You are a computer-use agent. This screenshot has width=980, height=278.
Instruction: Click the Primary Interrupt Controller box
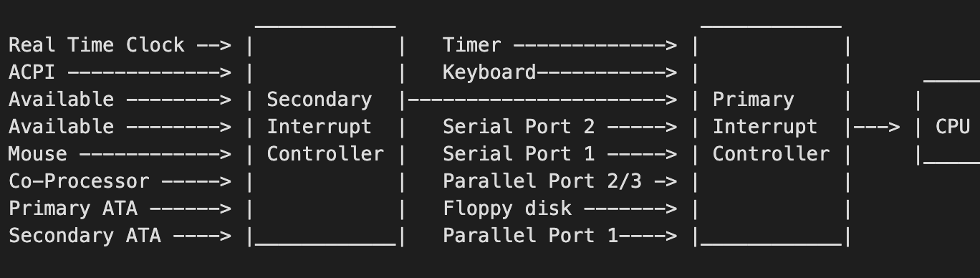pyautogui.click(x=772, y=136)
